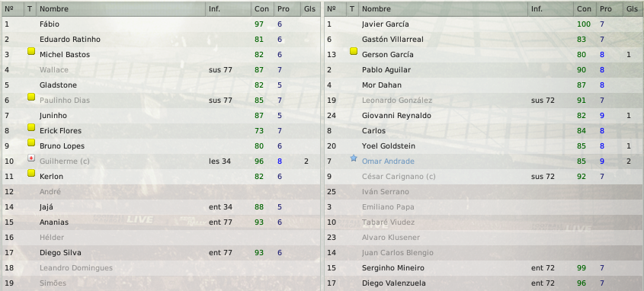Click Kerlon's yellow card icon
The width and height of the screenshot is (644, 291).
pyautogui.click(x=30, y=173)
